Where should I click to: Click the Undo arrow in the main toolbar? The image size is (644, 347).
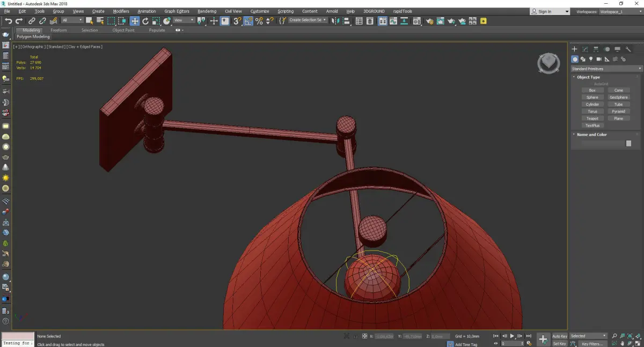(9, 21)
